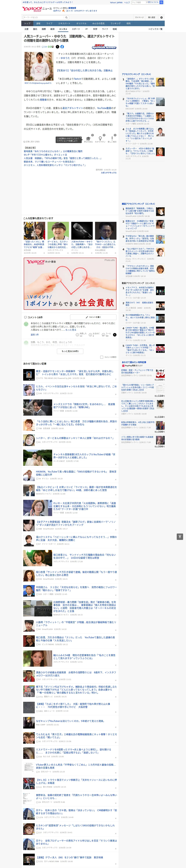Click the コメントを書く button
Image resolution: width=186 pixels, height=868 pixels.
[93, 317]
